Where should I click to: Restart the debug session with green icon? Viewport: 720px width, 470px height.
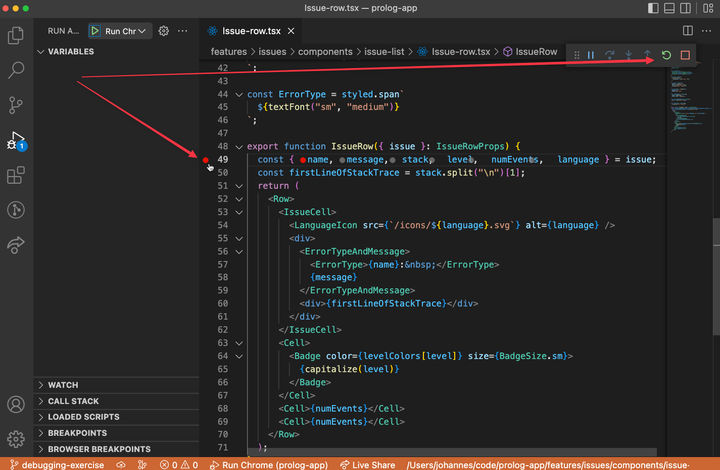(x=666, y=55)
